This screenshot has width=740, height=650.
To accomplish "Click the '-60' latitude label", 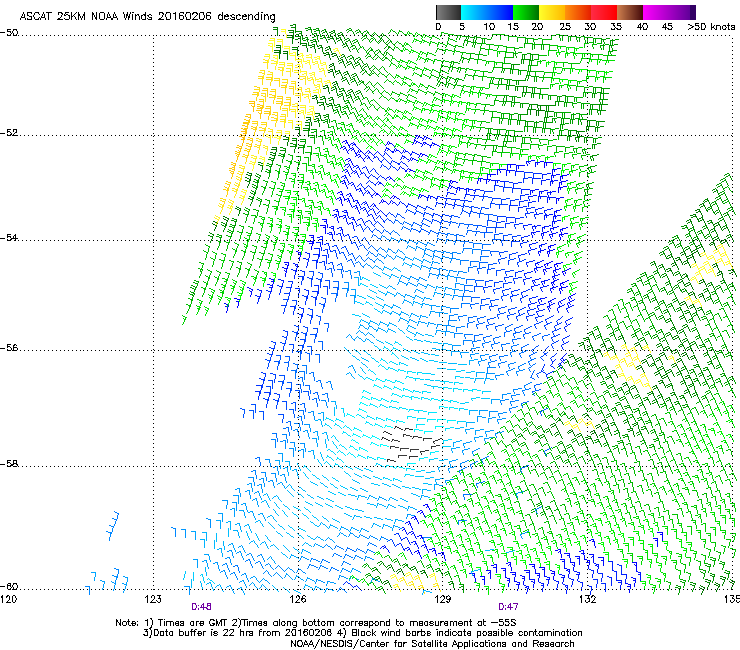I will click(x=9, y=586).
